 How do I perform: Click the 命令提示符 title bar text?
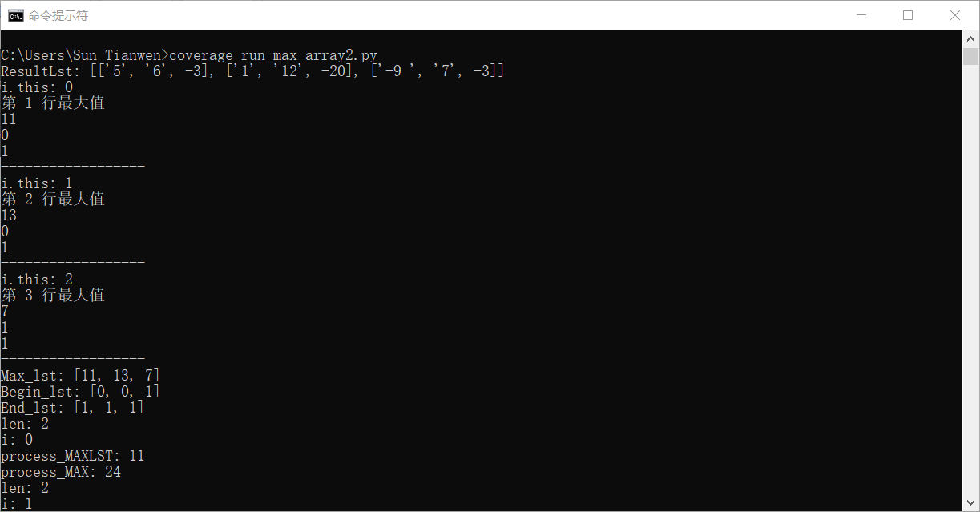click(x=58, y=15)
